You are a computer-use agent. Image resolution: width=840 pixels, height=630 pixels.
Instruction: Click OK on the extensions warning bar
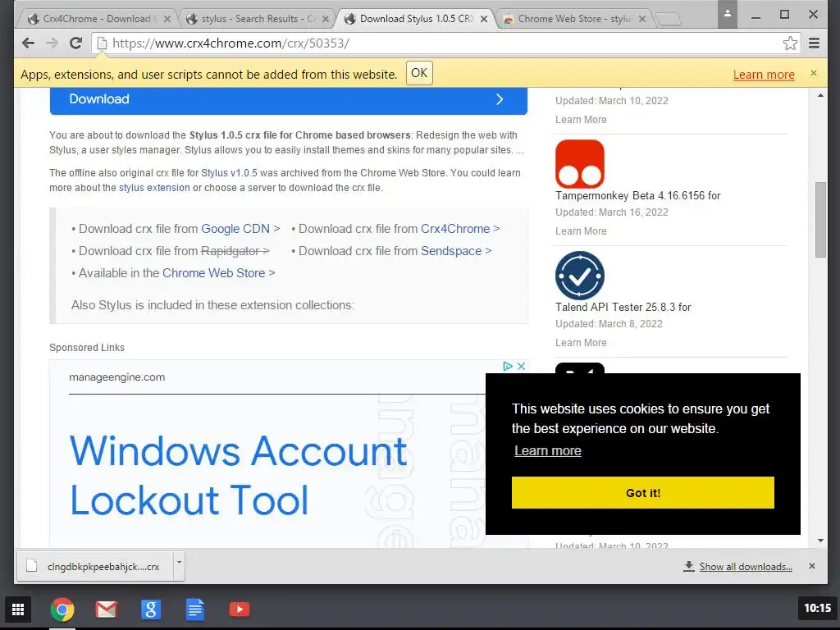point(419,73)
